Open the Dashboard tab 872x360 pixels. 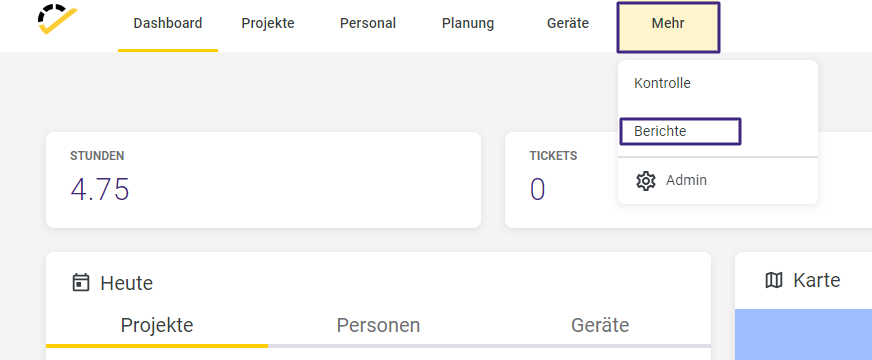(x=168, y=23)
